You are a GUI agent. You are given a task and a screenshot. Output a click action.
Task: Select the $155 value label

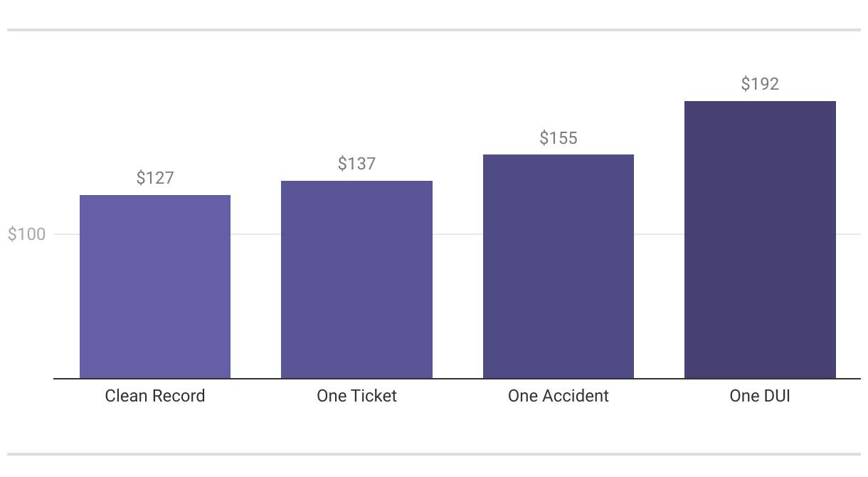pos(559,137)
